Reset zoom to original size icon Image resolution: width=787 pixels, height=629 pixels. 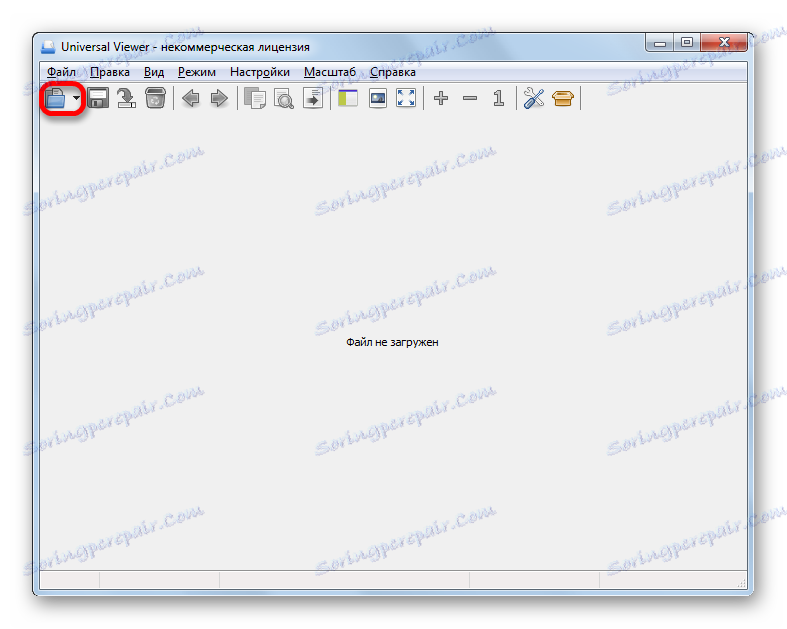498,98
